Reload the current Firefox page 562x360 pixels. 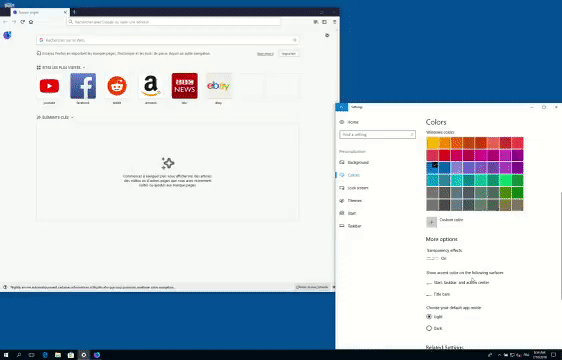click(x=22, y=22)
